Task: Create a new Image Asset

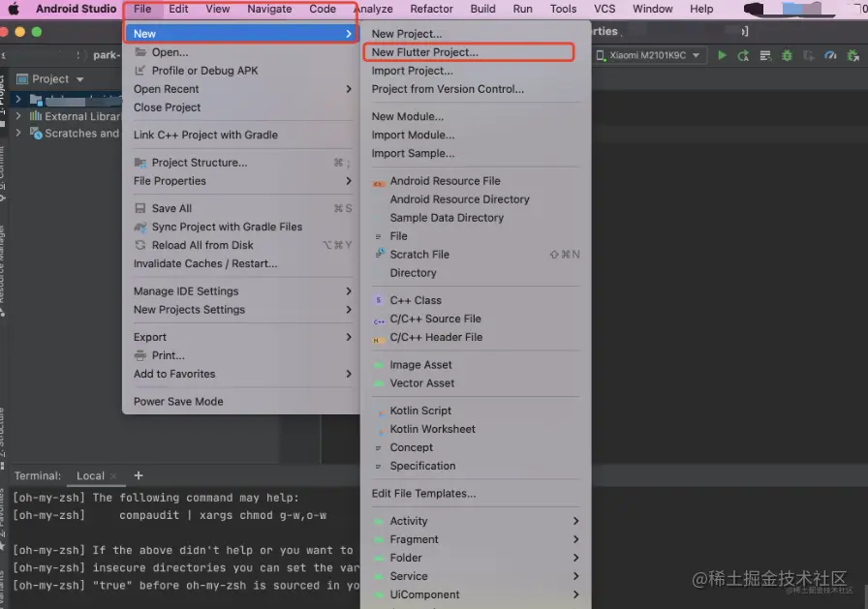Action: [476, 364]
